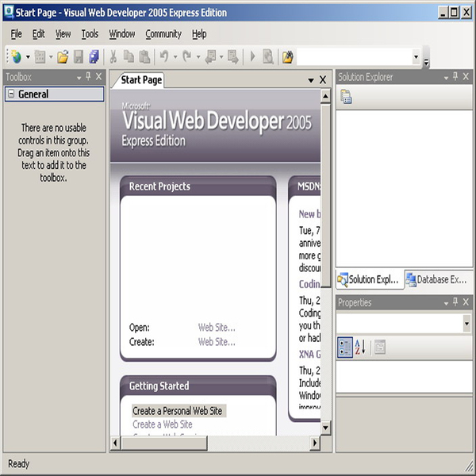Toggle Categorized view in Properties
The image size is (476, 476).
[345, 347]
